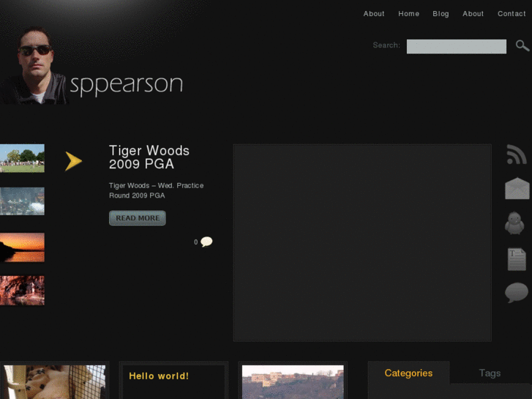Select the golf course crowd thumbnail

coord(22,158)
